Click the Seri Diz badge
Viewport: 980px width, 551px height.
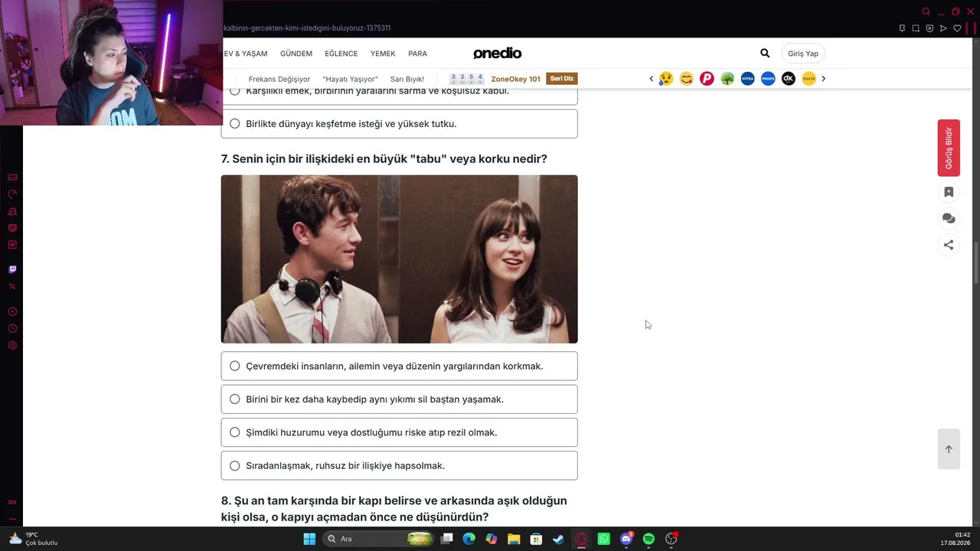(562, 79)
